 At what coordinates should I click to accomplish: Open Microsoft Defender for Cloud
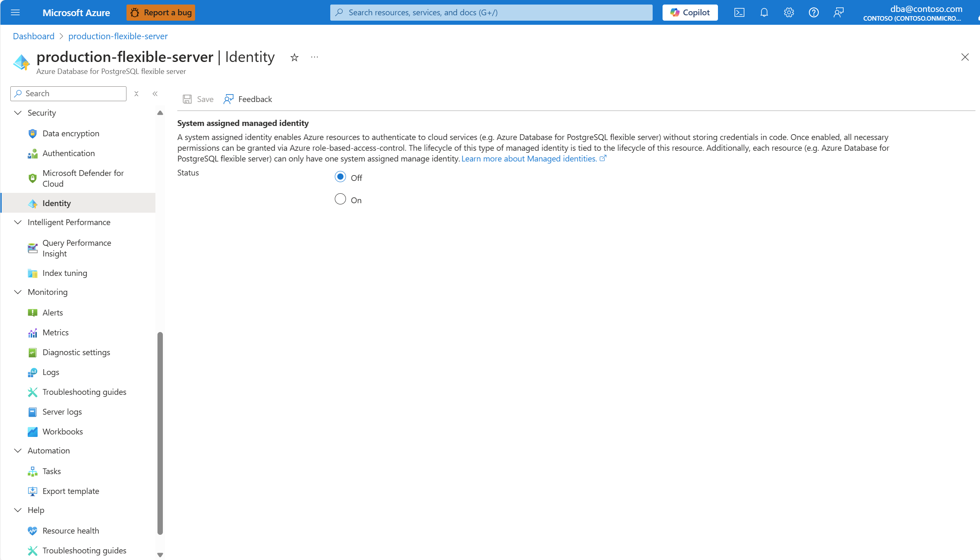(x=83, y=178)
